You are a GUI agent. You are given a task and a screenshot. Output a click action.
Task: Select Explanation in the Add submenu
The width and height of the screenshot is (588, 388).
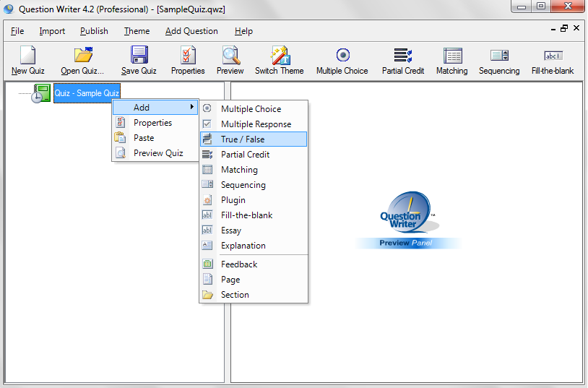click(254, 246)
